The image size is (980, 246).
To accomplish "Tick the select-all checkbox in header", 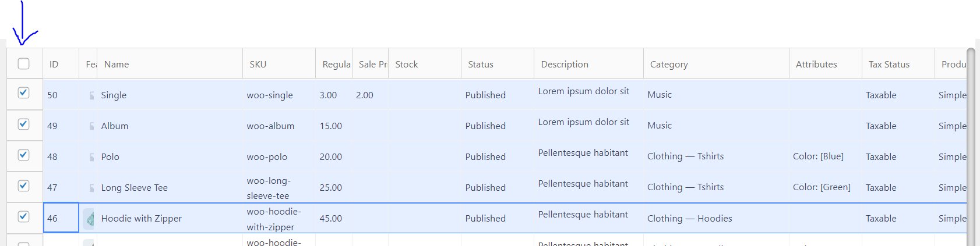I will 23,64.
